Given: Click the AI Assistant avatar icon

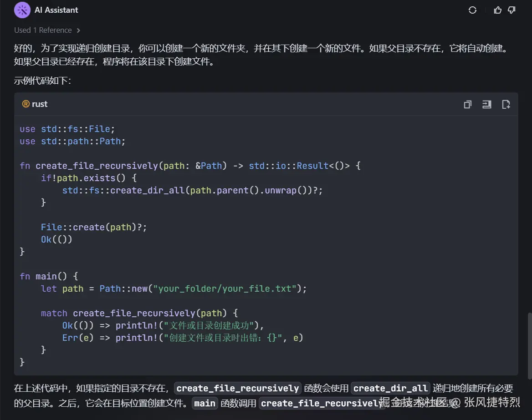Looking at the screenshot, I should coord(22,10).
